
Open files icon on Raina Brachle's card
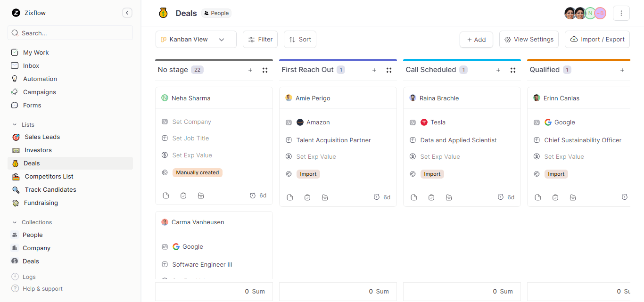point(448,197)
